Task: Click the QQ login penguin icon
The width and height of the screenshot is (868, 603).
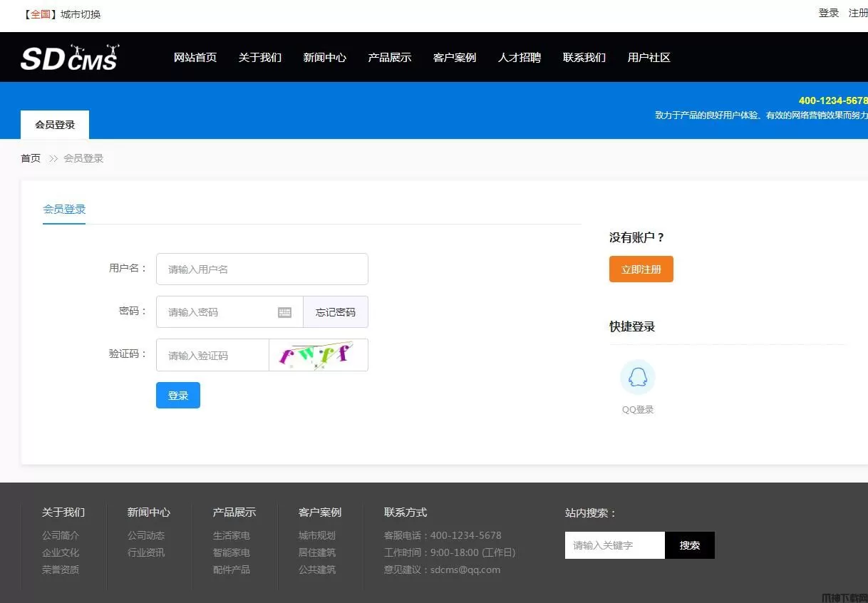Action: click(x=637, y=378)
